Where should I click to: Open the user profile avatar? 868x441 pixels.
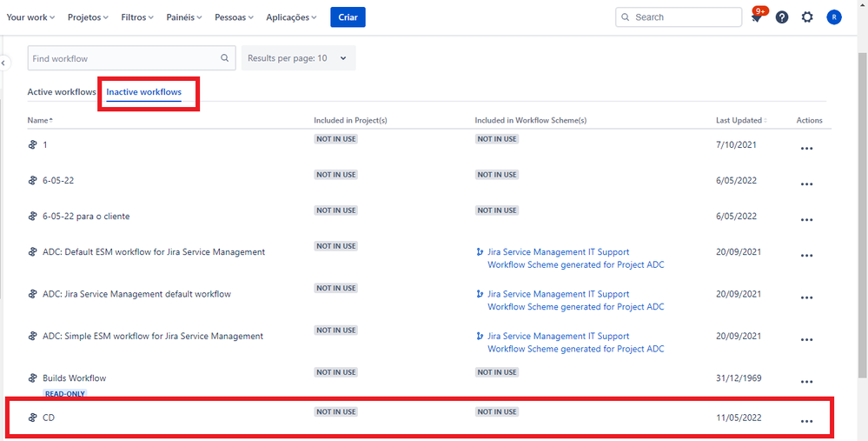pyautogui.click(x=834, y=17)
